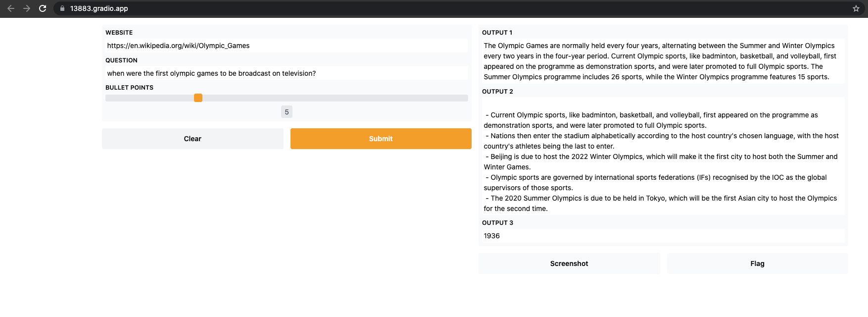Flag this output with the Flag button

point(757,264)
